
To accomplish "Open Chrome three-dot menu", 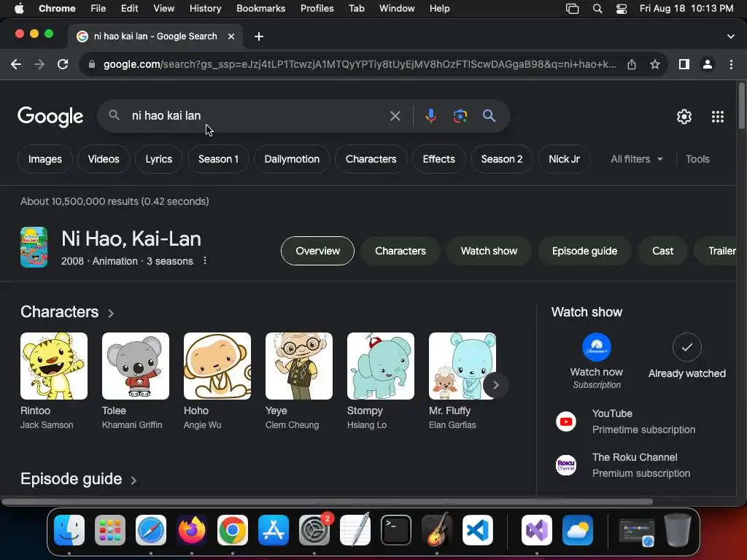I will pyautogui.click(x=731, y=64).
